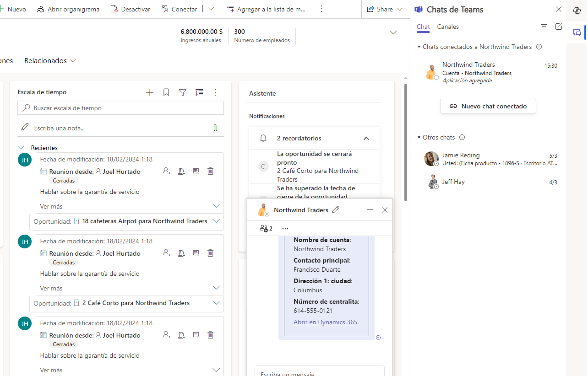The image size is (588, 376).
Task: Open 'La oportunidad se cerrará pronto' reminder
Action: point(315,167)
